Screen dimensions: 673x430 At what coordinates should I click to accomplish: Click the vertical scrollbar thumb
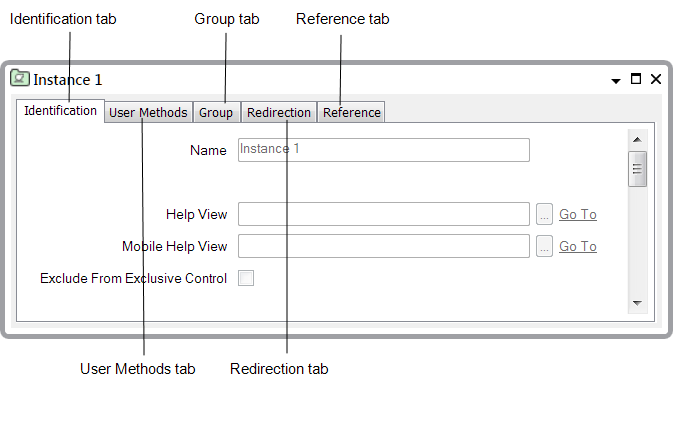pos(636,168)
